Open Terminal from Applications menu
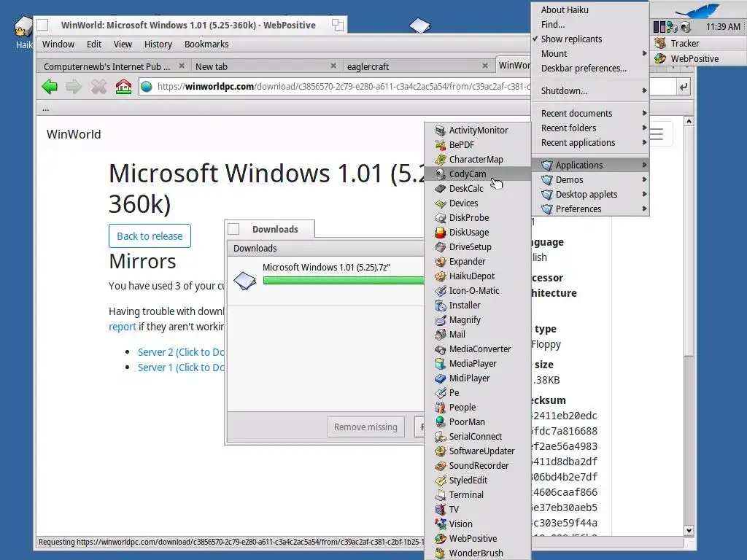 (x=477, y=495)
